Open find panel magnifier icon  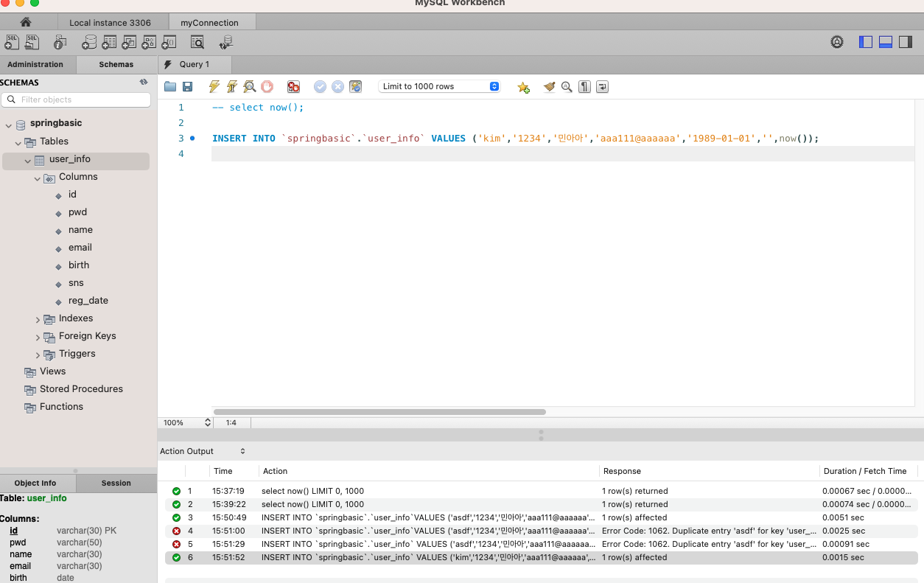567,87
